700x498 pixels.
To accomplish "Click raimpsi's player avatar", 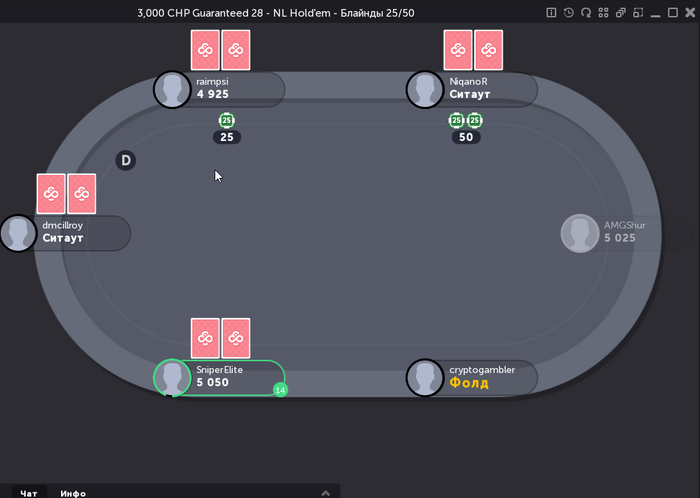I will tap(172, 90).
